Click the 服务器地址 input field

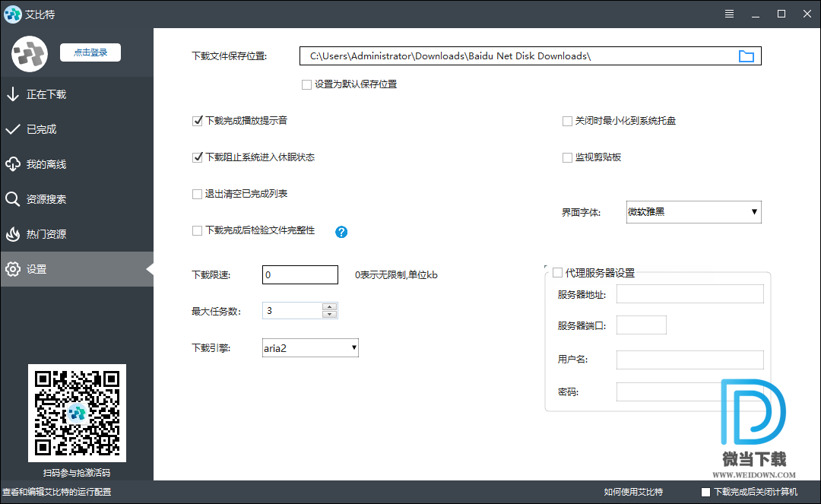tap(690, 294)
